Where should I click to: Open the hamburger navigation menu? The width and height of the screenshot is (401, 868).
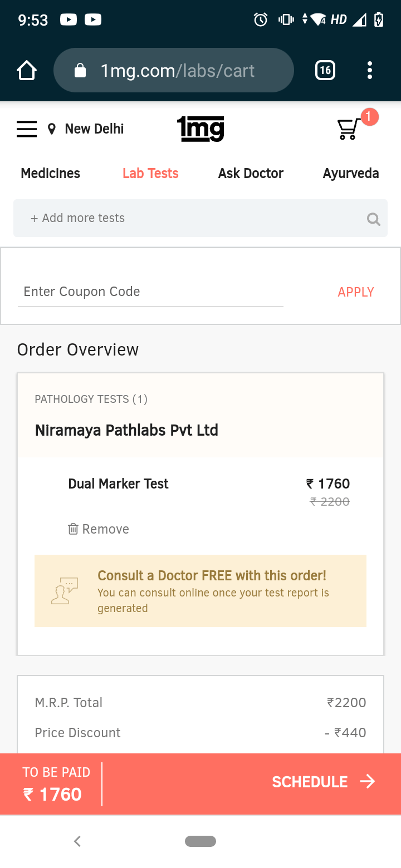click(x=27, y=129)
